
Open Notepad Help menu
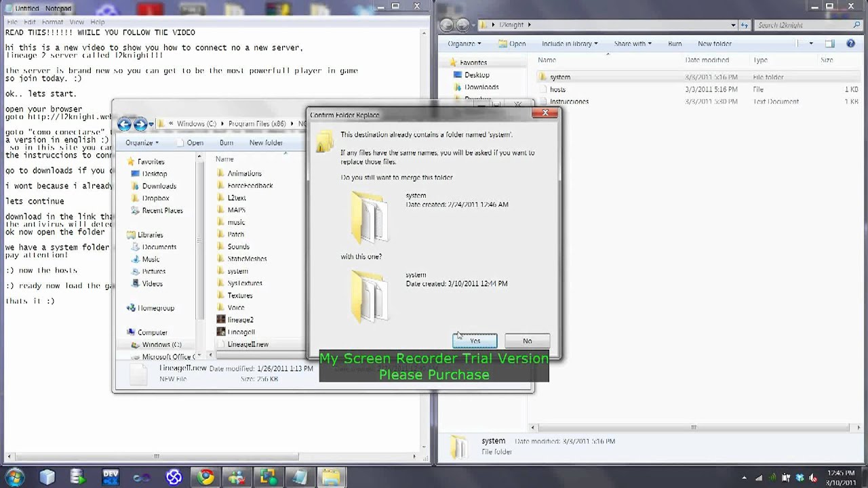coord(98,22)
